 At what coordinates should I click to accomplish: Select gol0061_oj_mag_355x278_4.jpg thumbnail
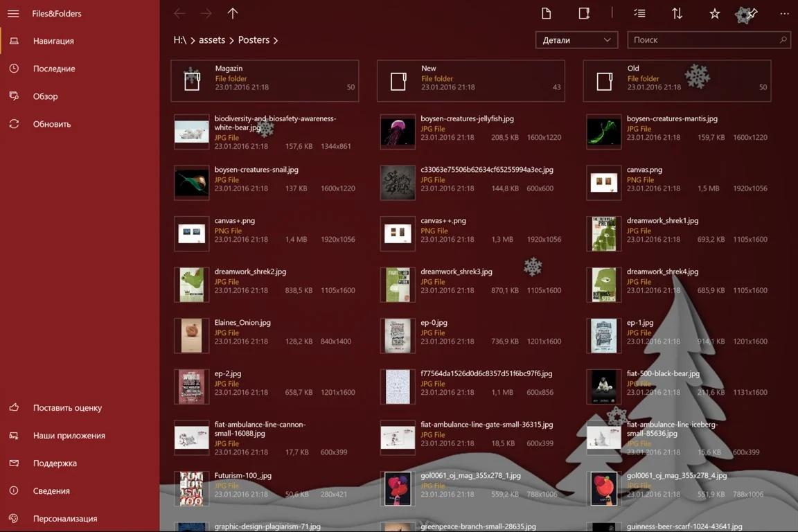[603, 488]
